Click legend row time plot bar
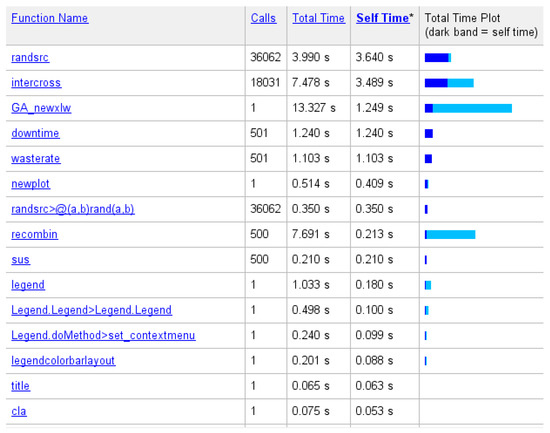Screen dimensions: 550x433 pos(428,285)
